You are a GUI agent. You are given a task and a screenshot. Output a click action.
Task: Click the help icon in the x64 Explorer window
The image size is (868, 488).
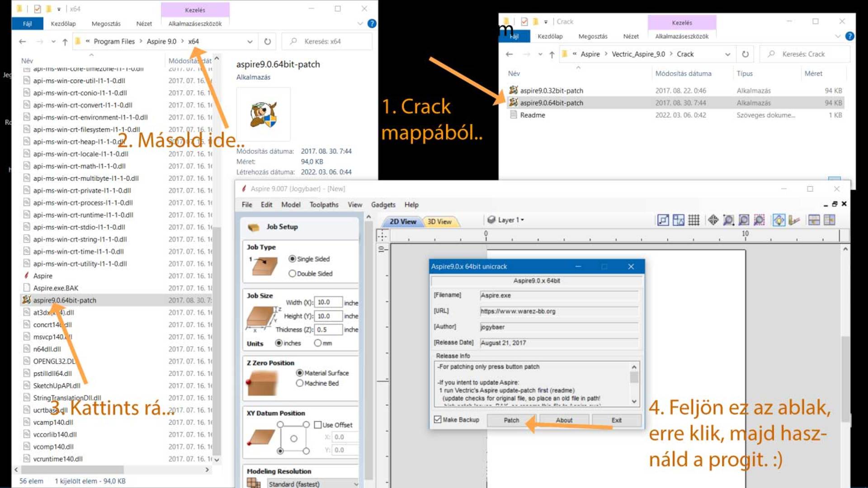pyautogui.click(x=372, y=23)
